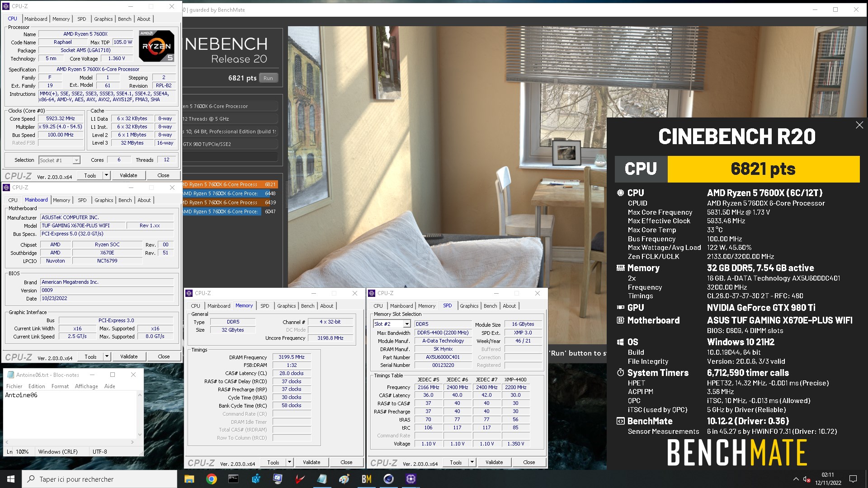This screenshot has height=488, width=868.
Task: Open the Format menu in Bloc-notes
Action: (x=60, y=386)
